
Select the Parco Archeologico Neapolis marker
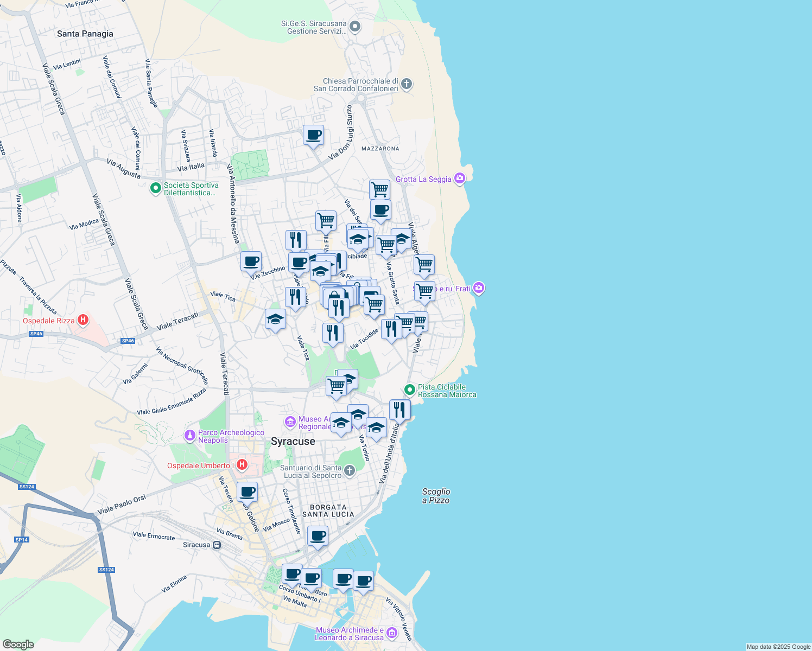pos(189,435)
